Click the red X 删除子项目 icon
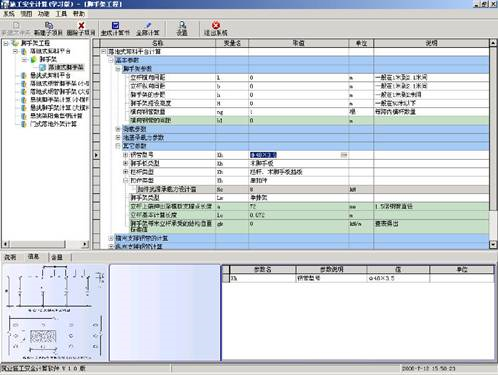The image size is (498, 375). click(x=81, y=25)
